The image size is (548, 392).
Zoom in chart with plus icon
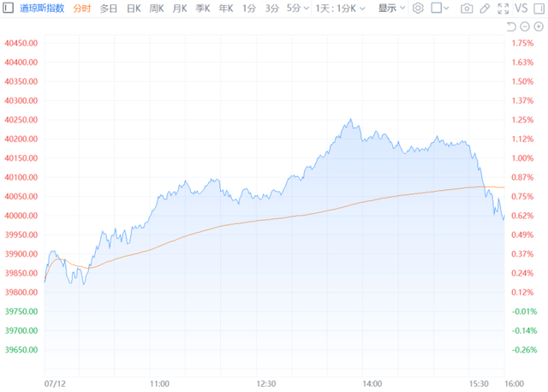click(538, 27)
